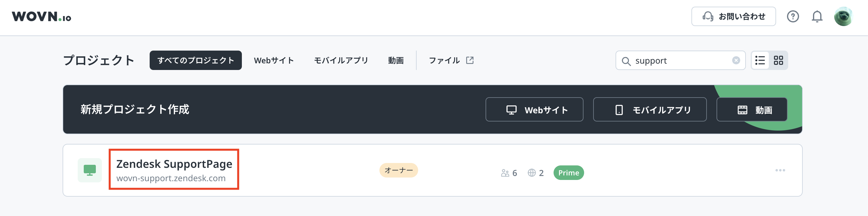
Task: Click the WOVN.io logo
Action: point(41,17)
